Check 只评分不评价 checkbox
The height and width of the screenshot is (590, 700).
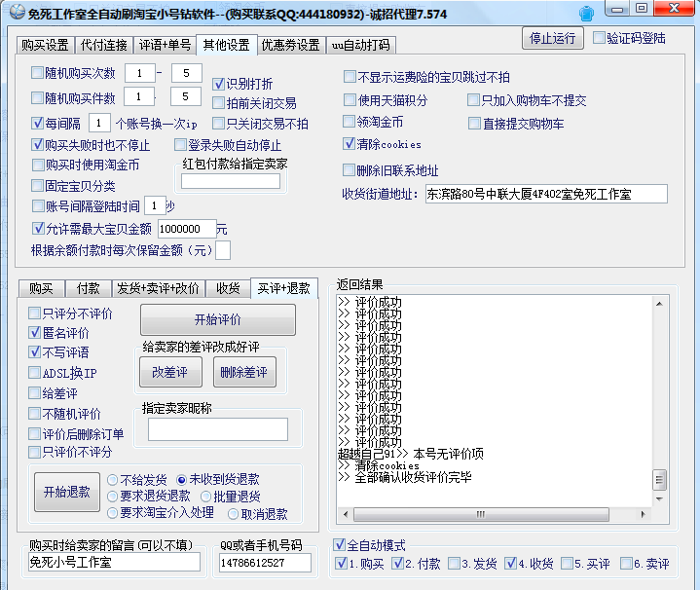coord(34,313)
